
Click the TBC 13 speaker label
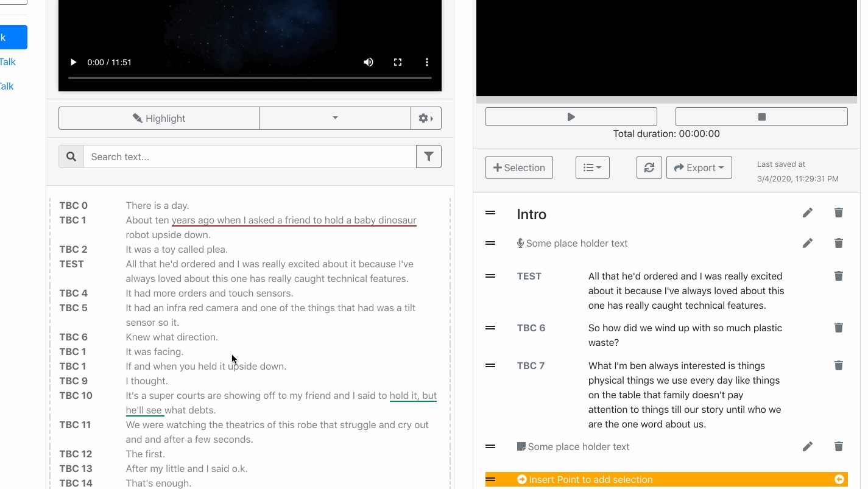[x=76, y=469]
